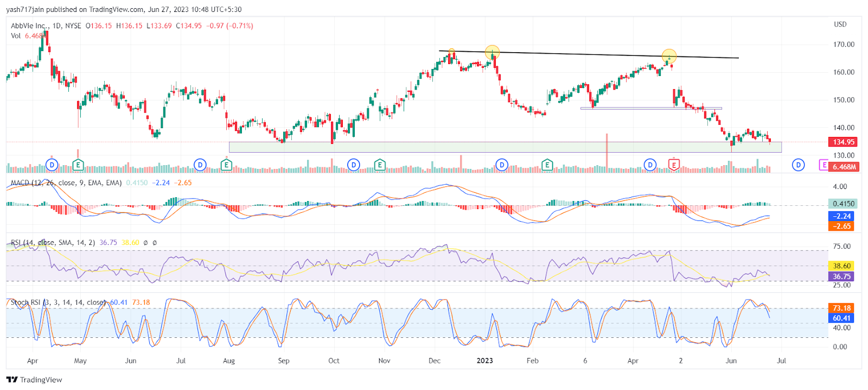868x390 pixels.
Task: Click the 40.00 level on the Stoch RSI scale
Action: (x=842, y=328)
